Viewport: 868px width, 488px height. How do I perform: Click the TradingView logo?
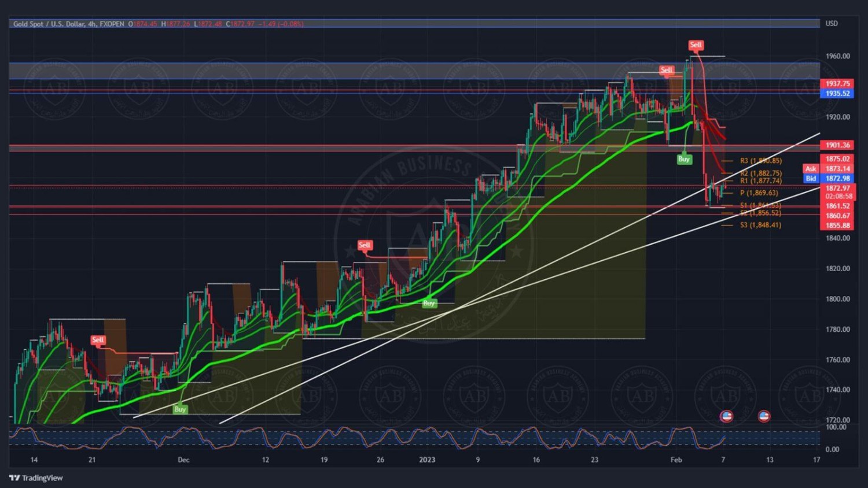click(x=36, y=478)
